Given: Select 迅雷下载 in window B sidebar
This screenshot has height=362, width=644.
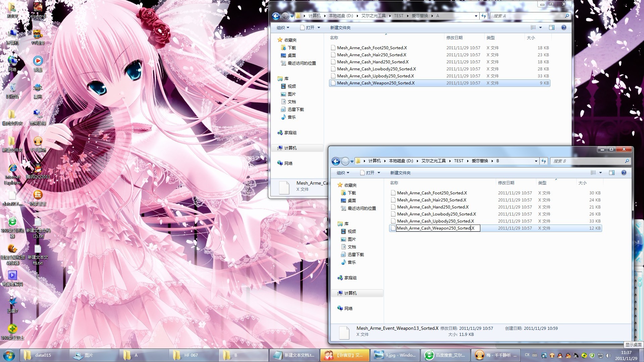Looking at the screenshot, I should 356,254.
